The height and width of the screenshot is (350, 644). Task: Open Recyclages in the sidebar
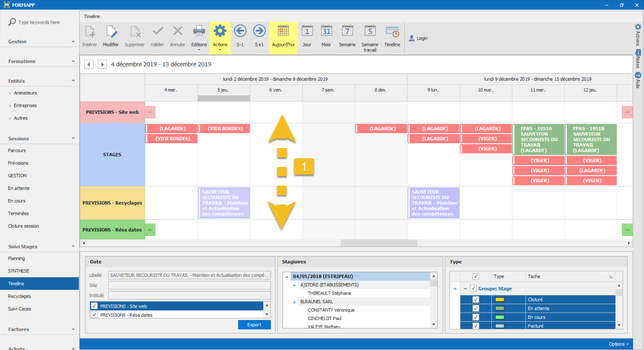pos(19,296)
